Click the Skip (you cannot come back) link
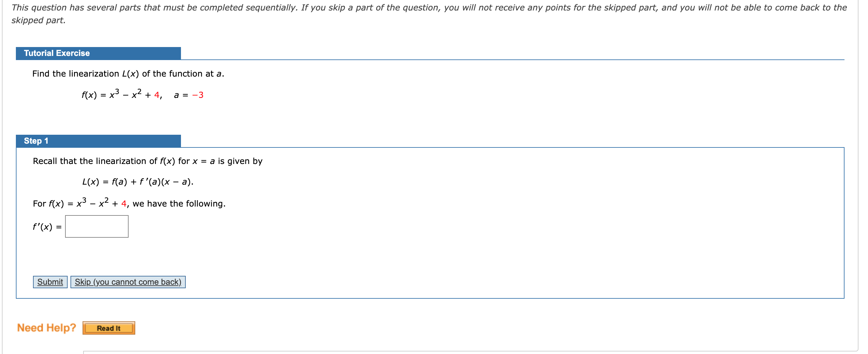The width and height of the screenshot is (868, 354). [x=128, y=282]
